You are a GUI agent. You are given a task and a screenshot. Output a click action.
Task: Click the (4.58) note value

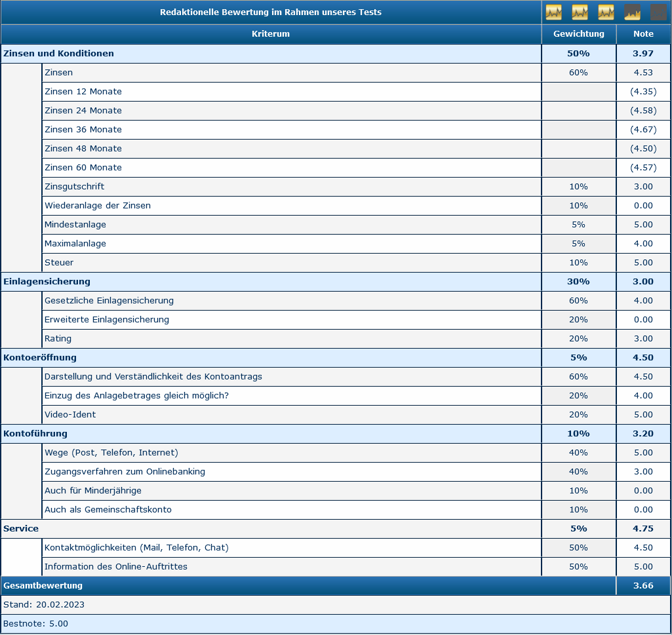tap(643, 111)
